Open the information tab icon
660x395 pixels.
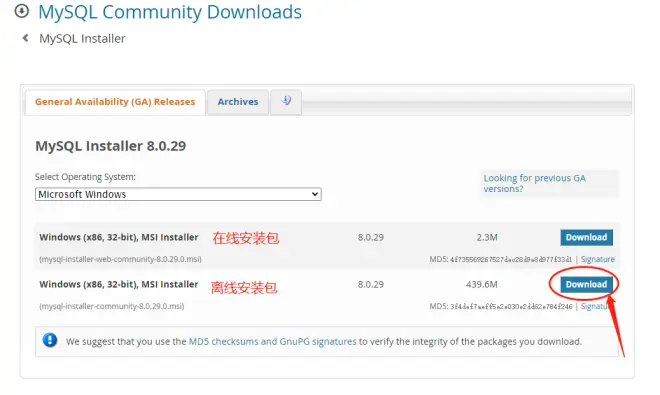pyautogui.click(x=286, y=101)
